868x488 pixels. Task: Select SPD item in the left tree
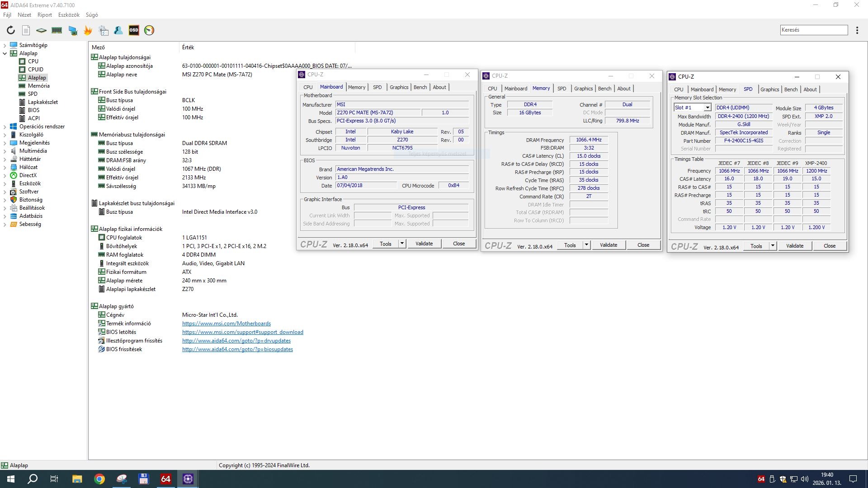(x=33, y=94)
